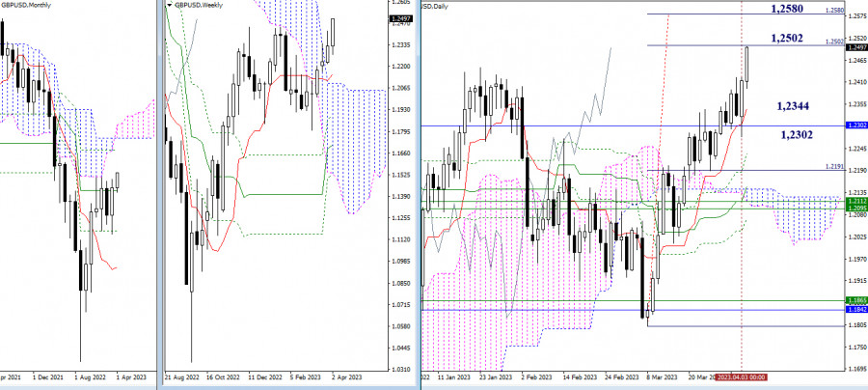The image size is (868, 390).
Task: Click the 11 Jan 2023 date label
Action: tap(454, 376)
